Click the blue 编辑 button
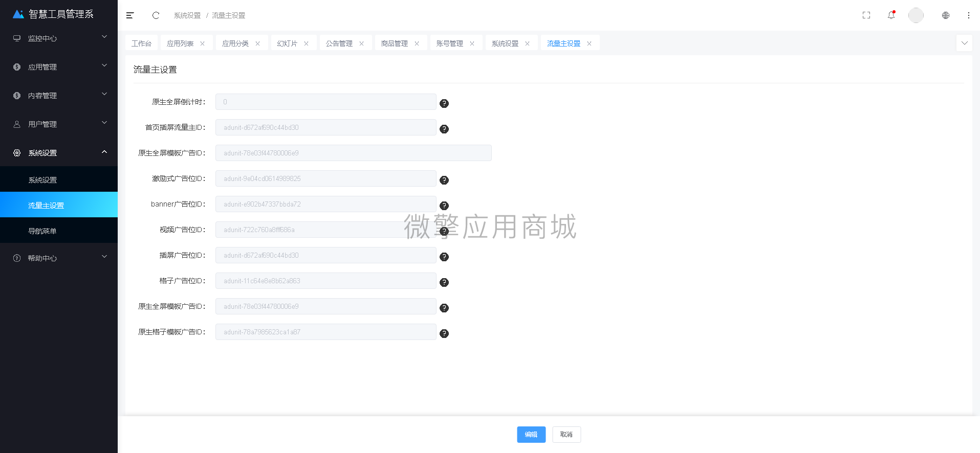The width and height of the screenshot is (980, 453). [531, 435]
